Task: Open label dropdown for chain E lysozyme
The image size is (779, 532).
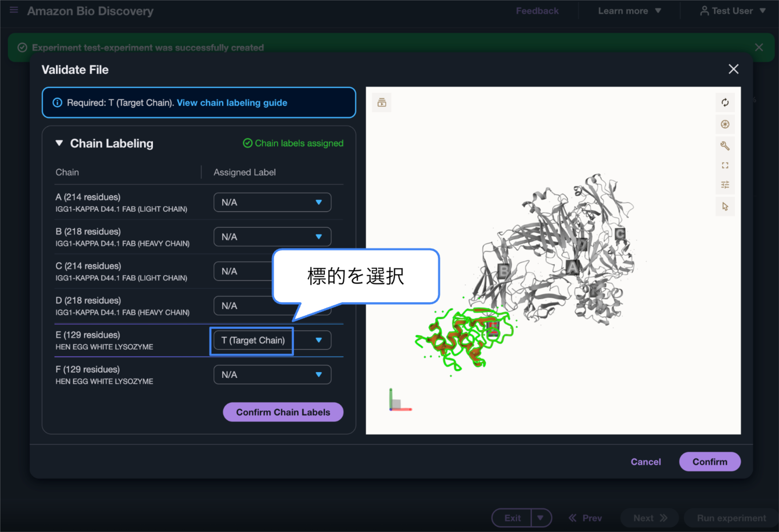Action: 272,340
